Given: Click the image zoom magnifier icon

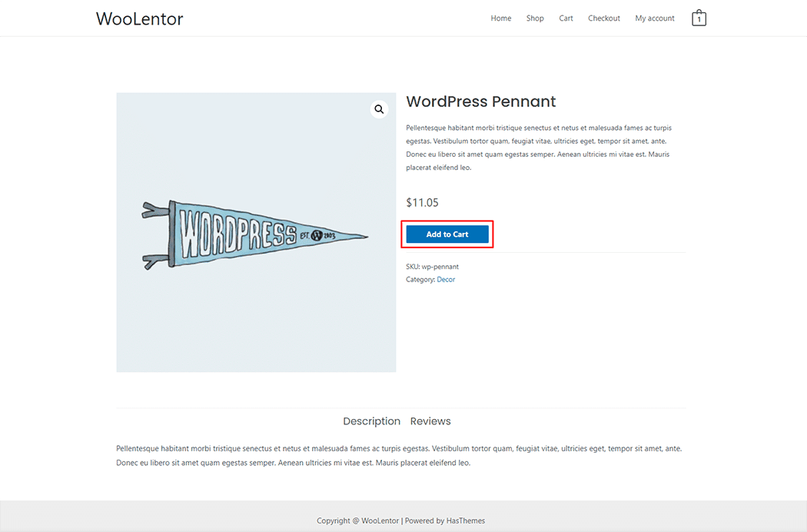Looking at the screenshot, I should pos(379,109).
